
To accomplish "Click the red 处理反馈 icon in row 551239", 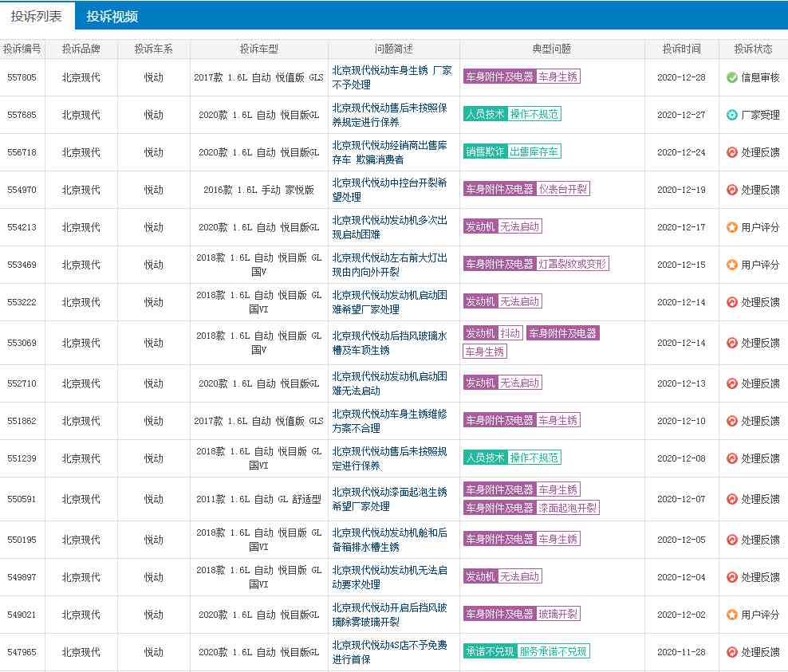I will point(731,458).
